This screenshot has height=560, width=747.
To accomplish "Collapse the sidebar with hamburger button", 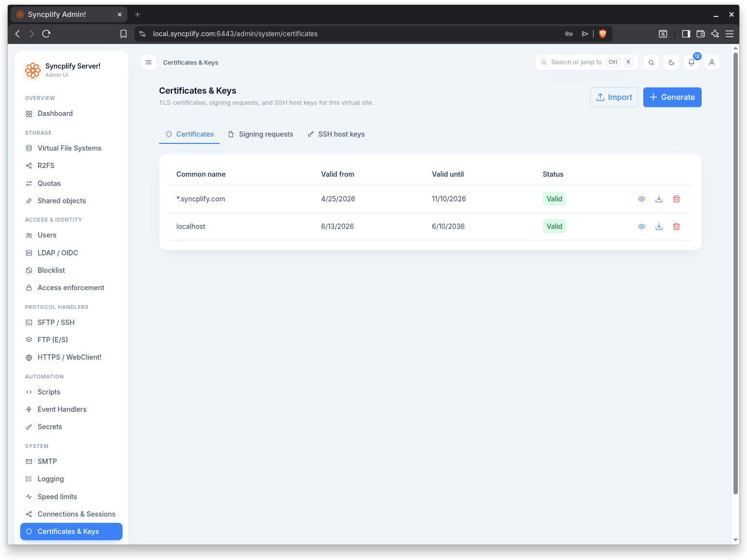I will coord(149,62).
